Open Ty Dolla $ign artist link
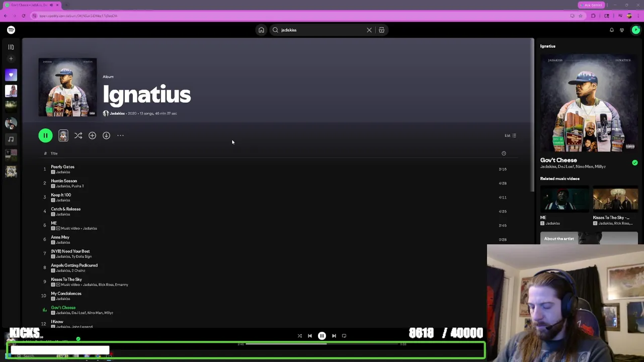The image size is (644, 362). click(x=82, y=256)
